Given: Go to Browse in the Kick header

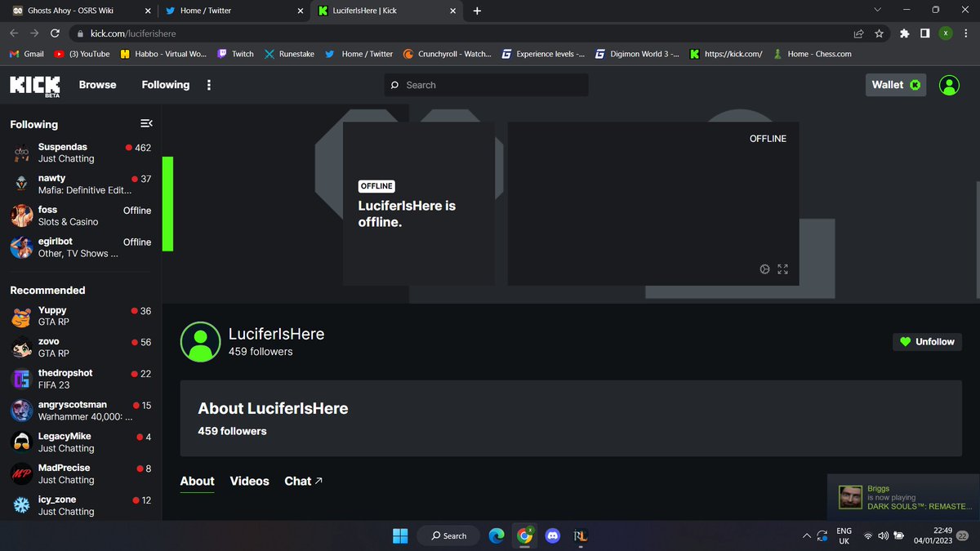Looking at the screenshot, I should tap(97, 85).
